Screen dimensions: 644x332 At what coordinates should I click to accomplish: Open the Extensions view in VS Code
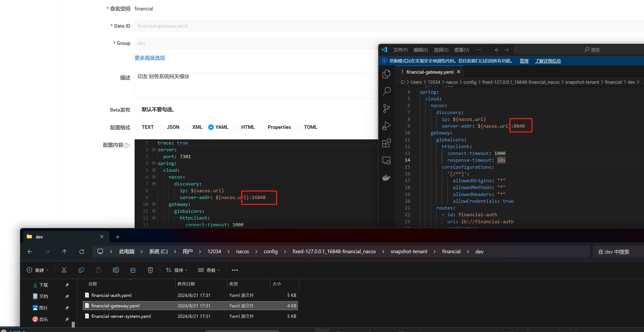387,143
